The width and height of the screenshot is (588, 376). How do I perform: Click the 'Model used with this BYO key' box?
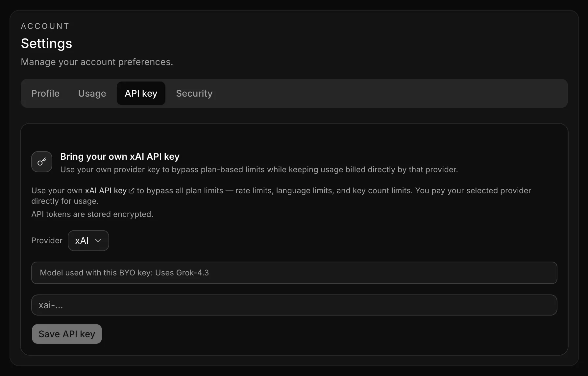pyautogui.click(x=294, y=273)
